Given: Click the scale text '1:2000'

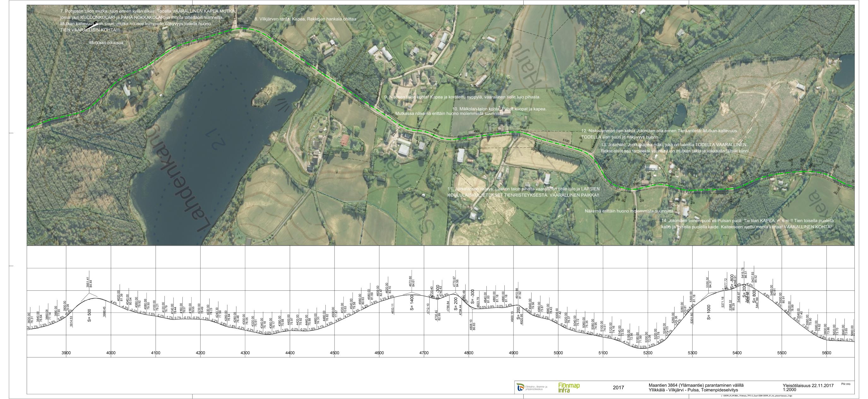Looking at the screenshot, I should pyautogui.click(x=789, y=390).
